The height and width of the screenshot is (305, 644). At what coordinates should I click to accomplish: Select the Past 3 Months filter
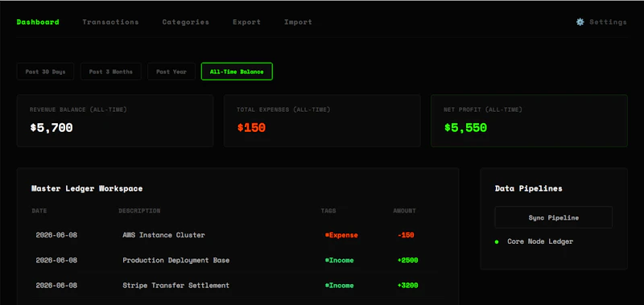tap(111, 72)
